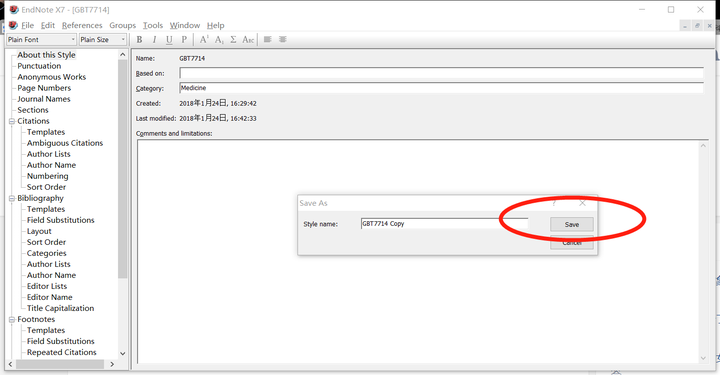The width and height of the screenshot is (720, 375).
Task: Select the Plain text P icon
Action: 184,40
